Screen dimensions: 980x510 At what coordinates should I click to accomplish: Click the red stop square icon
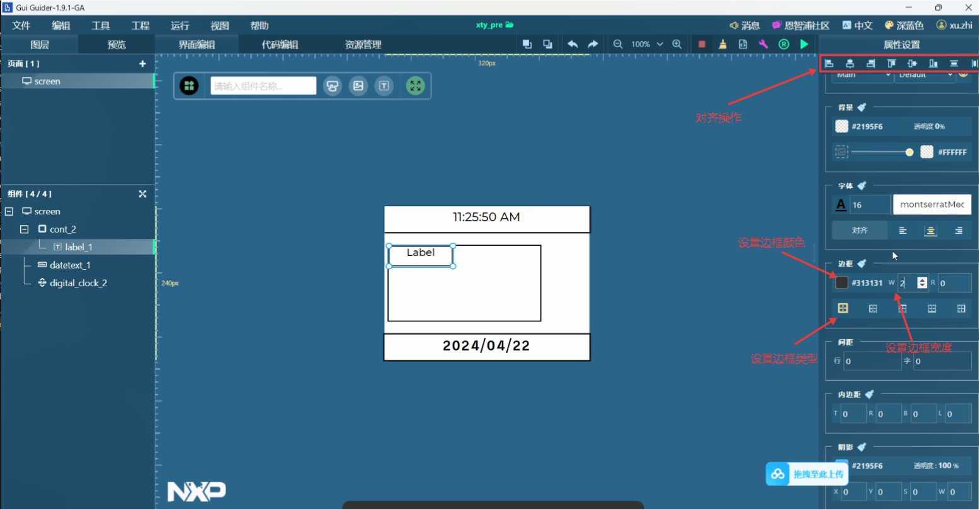click(x=702, y=44)
